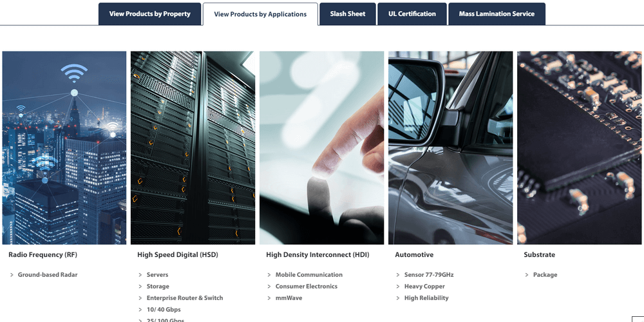This screenshot has width=644, height=322.
Task: Open the UL Certification tab
Action: (x=412, y=14)
